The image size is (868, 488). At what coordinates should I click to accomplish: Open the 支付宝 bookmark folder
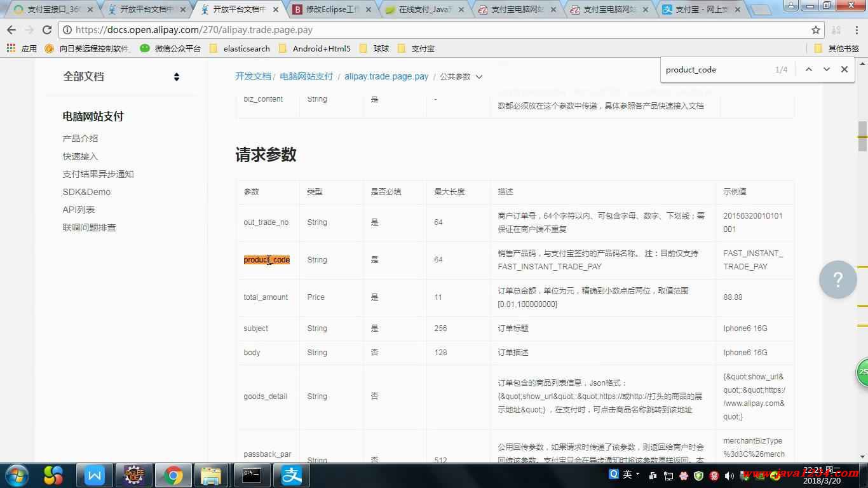pyautogui.click(x=416, y=48)
